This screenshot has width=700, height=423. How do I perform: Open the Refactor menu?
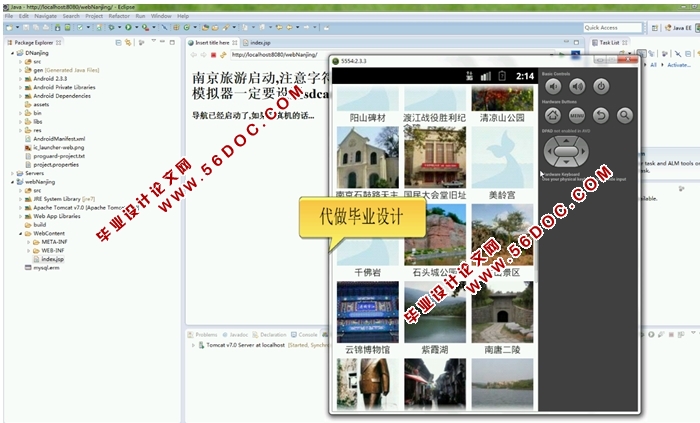[x=119, y=16]
